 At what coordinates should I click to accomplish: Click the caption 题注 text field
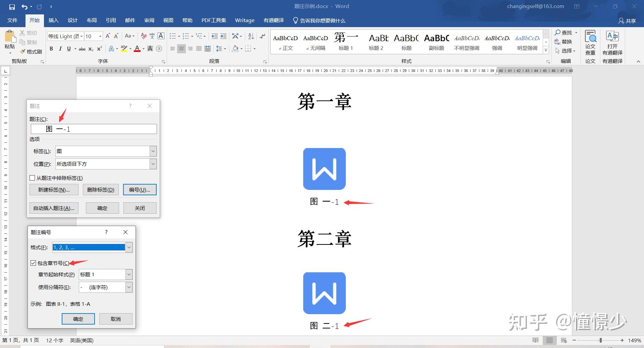click(94, 129)
